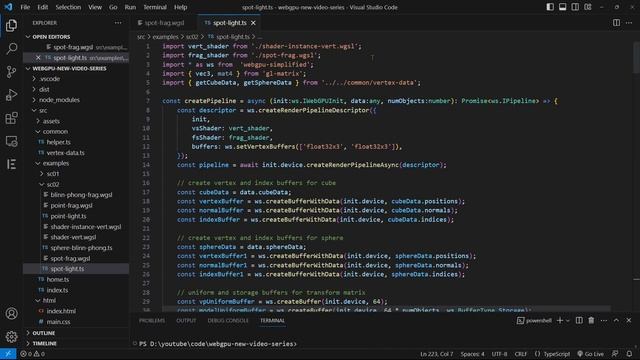Open blinn-phong-frag.wgsl file
640x360 pixels.
(x=81, y=195)
